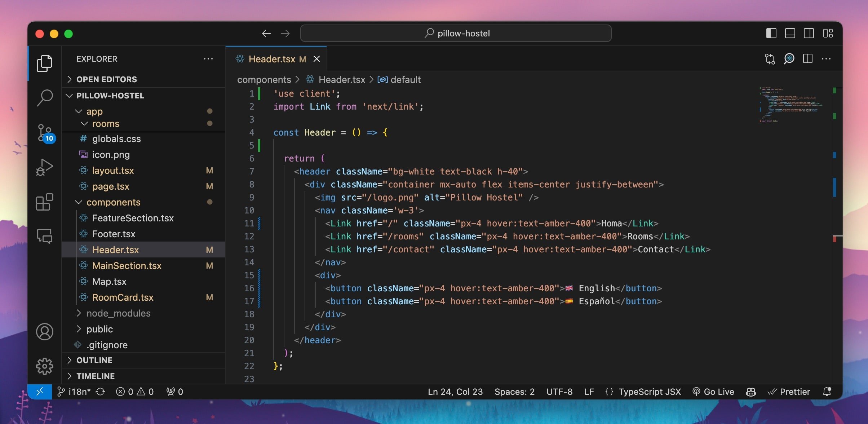
Task: Open changes compare icon in editor toolbar
Action: pyautogui.click(x=770, y=59)
